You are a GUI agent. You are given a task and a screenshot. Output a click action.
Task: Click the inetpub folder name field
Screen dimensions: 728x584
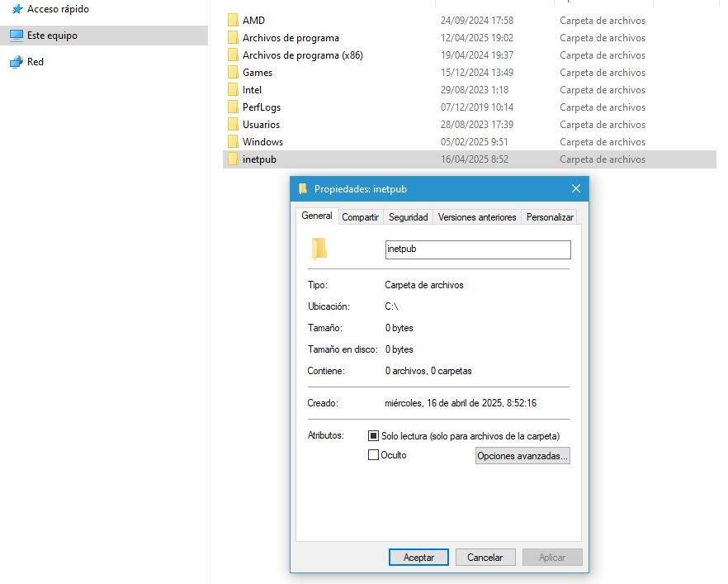[478, 249]
